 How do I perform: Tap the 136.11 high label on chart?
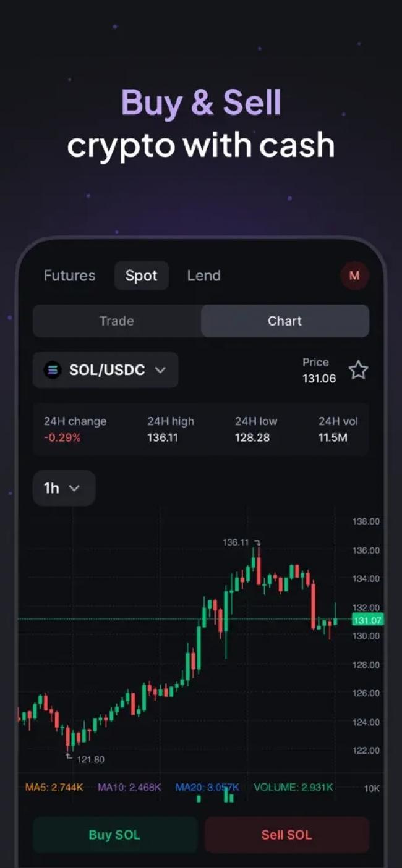pos(236,542)
